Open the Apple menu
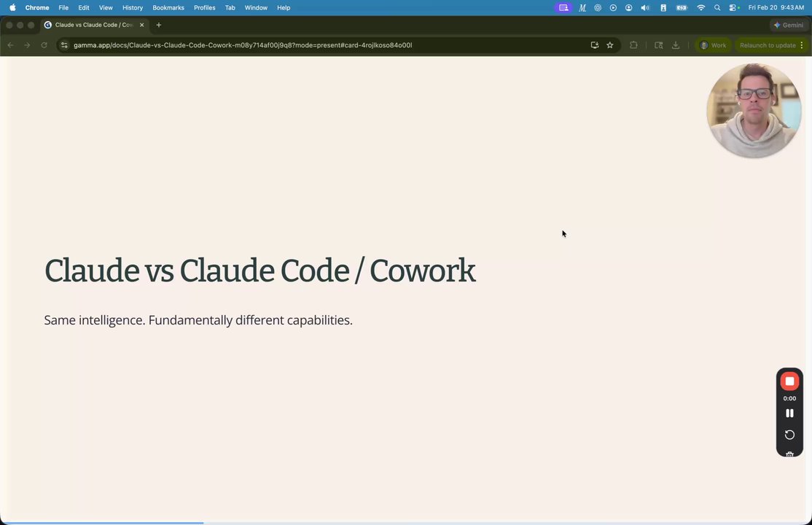The width and height of the screenshot is (812, 525). coord(12,8)
